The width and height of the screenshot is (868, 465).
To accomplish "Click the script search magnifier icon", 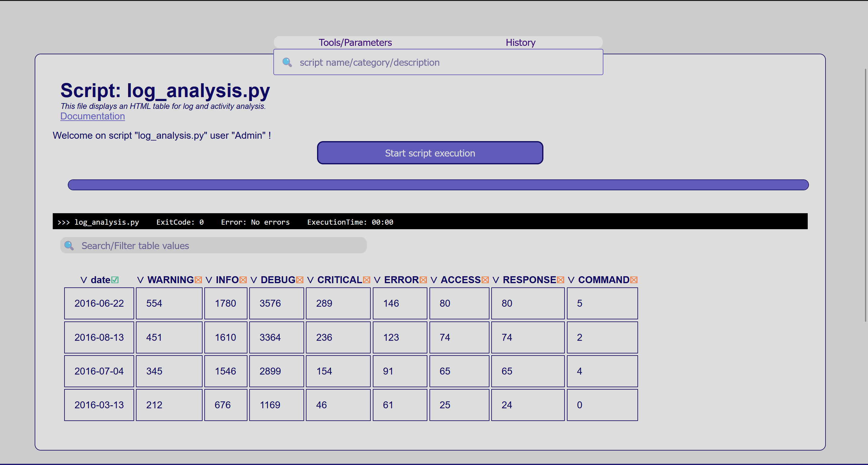I will click(287, 62).
